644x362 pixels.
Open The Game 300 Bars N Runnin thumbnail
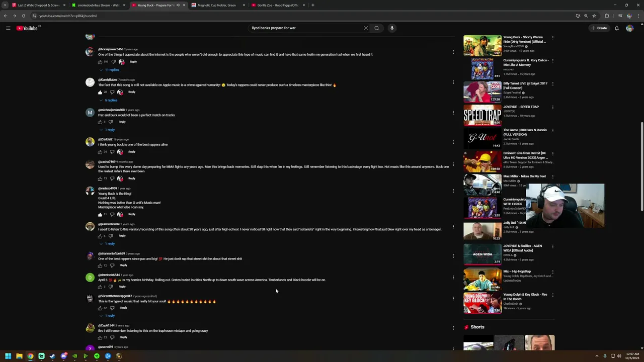click(x=482, y=138)
